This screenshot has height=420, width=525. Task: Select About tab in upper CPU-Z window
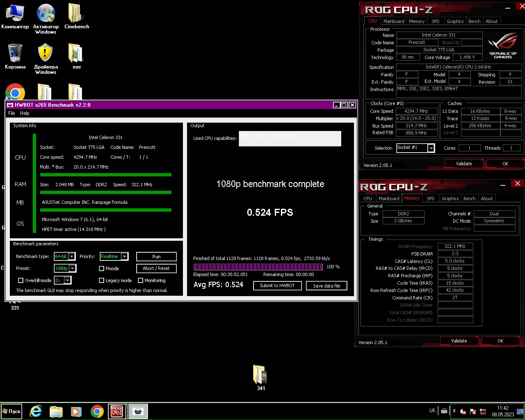491,21
